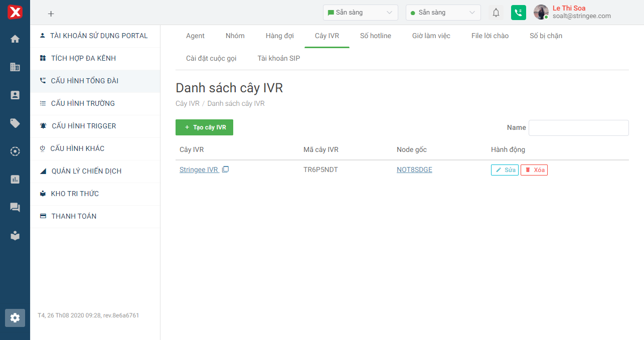Click the plus button in top bar

51,14
